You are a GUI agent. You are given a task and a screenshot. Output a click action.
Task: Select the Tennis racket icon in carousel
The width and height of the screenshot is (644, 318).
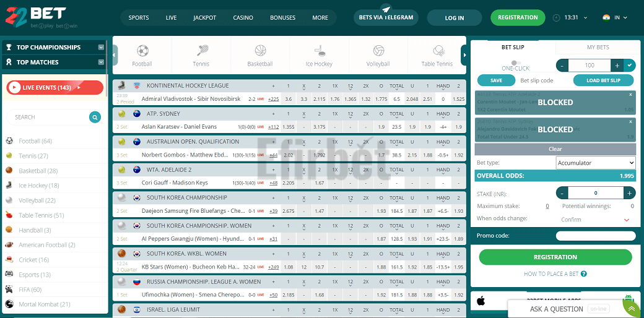point(202,51)
